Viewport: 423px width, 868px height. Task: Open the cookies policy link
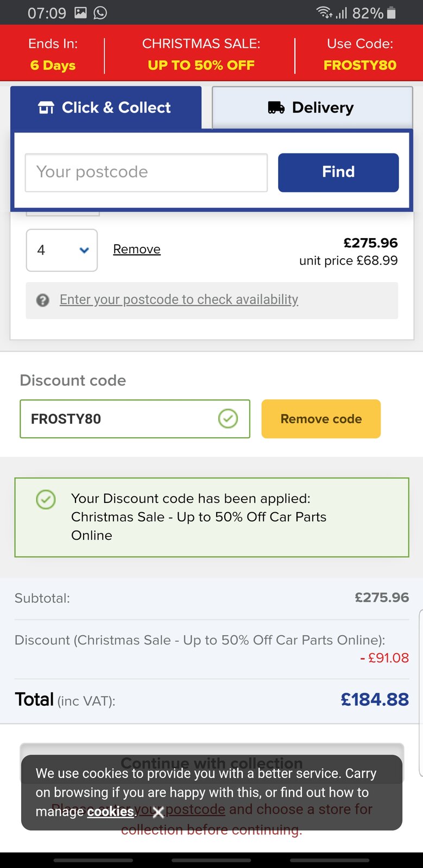(110, 812)
